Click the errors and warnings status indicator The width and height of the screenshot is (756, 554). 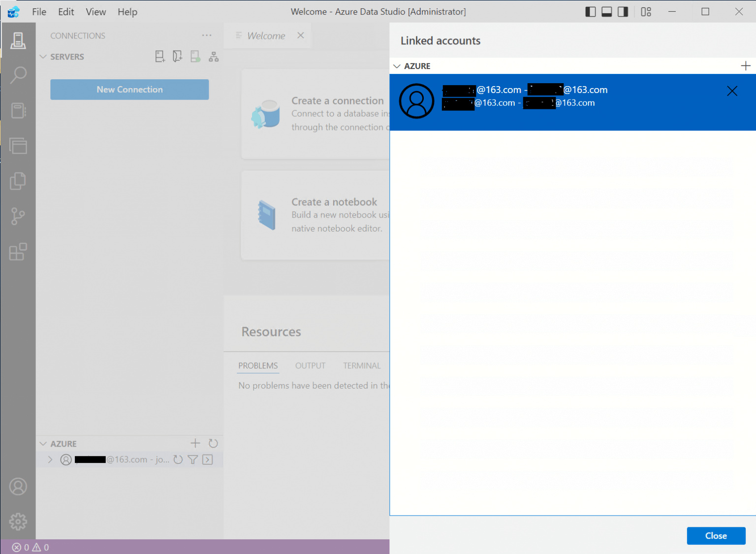point(31,547)
